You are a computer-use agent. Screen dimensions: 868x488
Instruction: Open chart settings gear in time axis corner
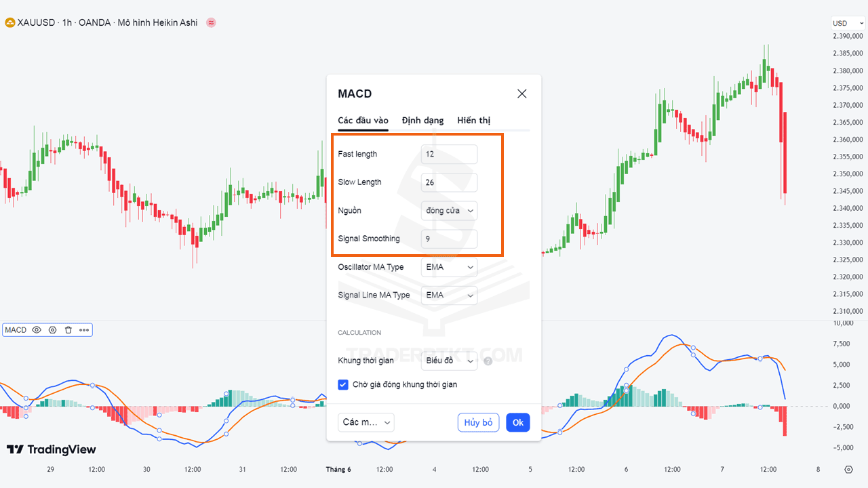[848, 469]
